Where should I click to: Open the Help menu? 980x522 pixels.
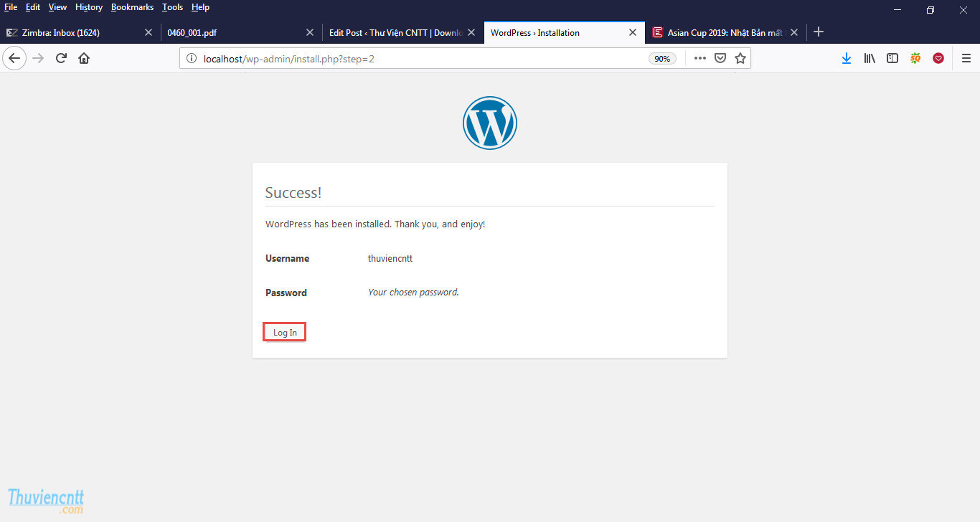click(x=200, y=7)
